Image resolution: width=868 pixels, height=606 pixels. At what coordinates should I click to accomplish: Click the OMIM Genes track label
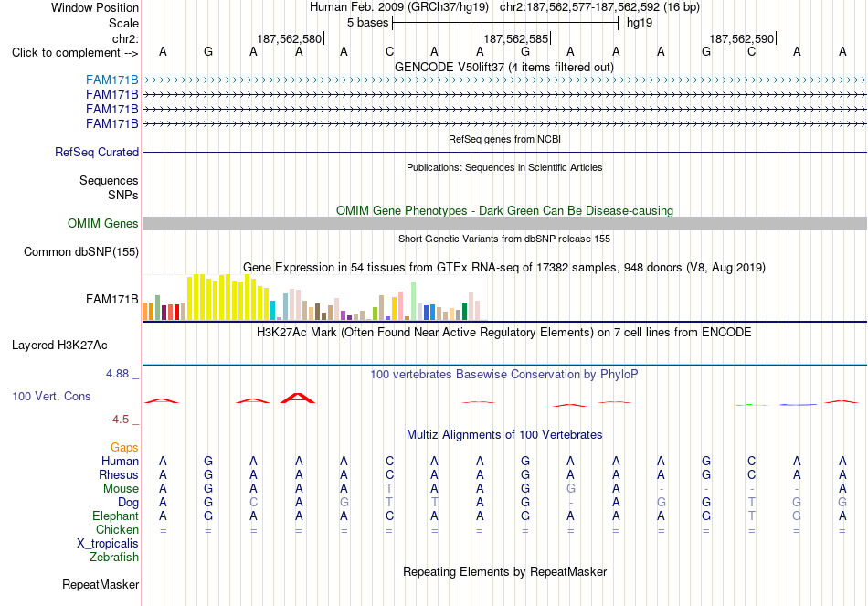pyautogui.click(x=102, y=223)
